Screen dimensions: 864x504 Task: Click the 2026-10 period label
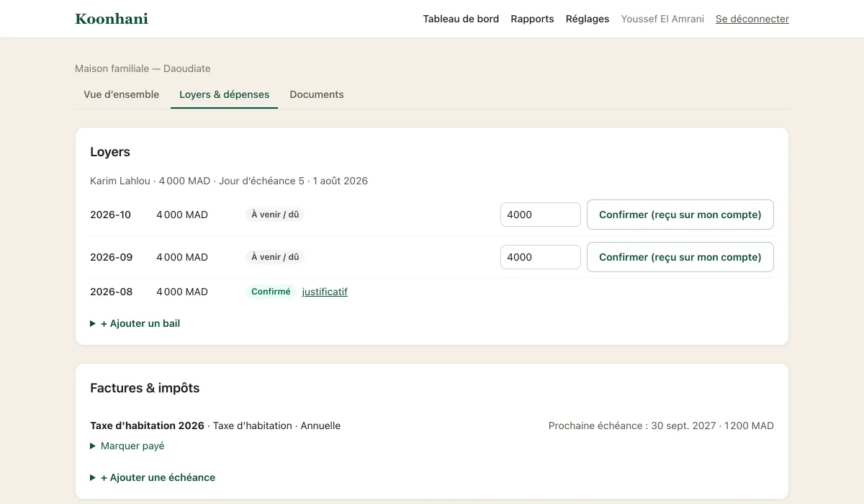111,215
